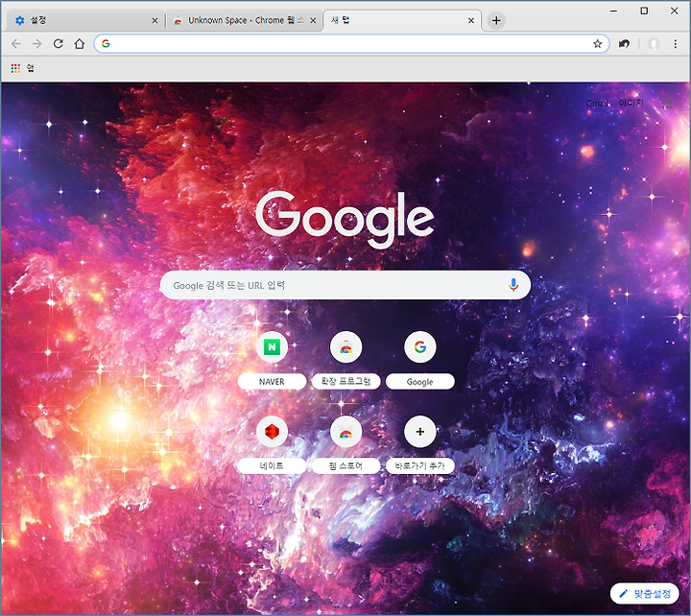Close the 설정 tab

[155, 20]
